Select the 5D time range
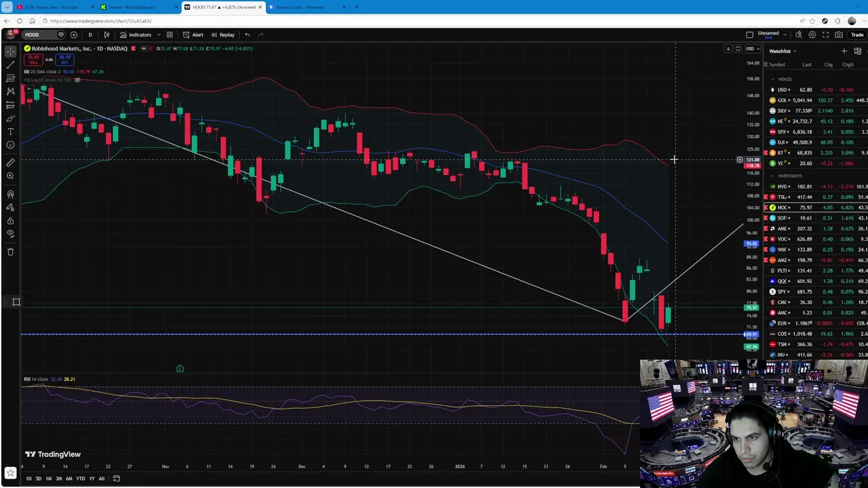Image resolution: width=868 pixels, height=488 pixels. coord(38,479)
